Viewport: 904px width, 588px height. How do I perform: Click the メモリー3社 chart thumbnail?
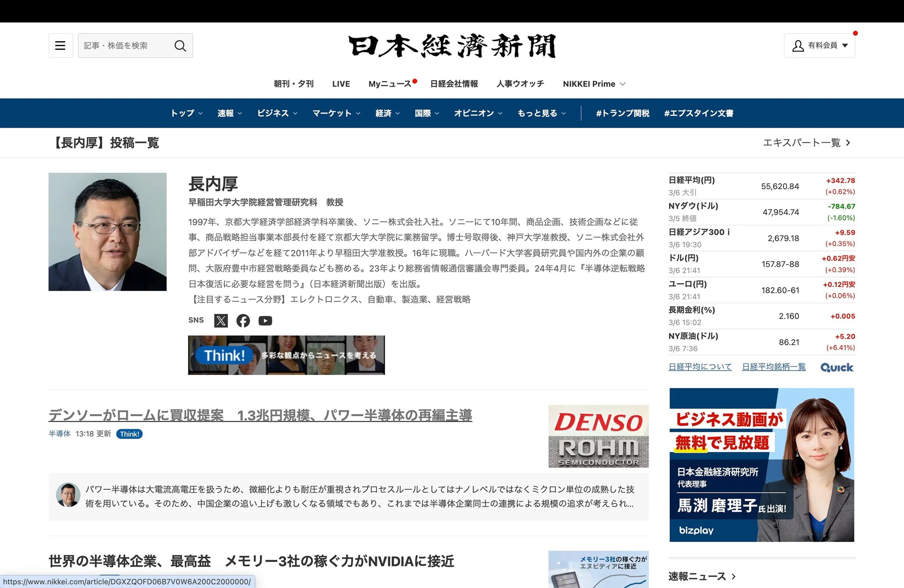click(598, 569)
